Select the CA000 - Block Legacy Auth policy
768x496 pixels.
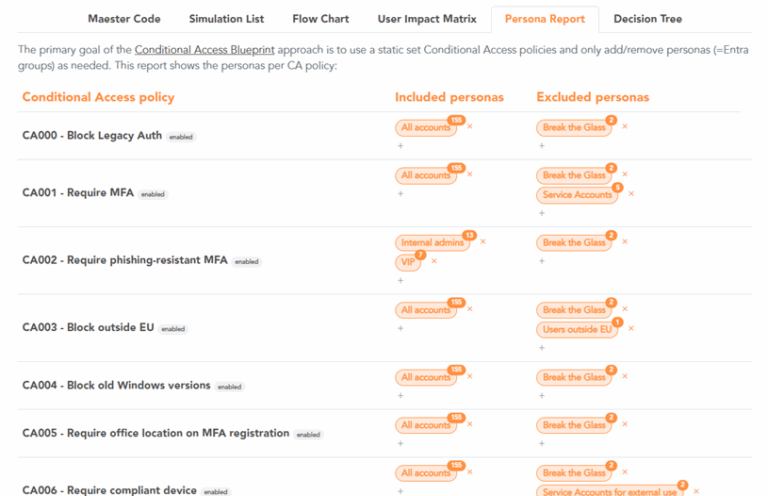click(92, 136)
